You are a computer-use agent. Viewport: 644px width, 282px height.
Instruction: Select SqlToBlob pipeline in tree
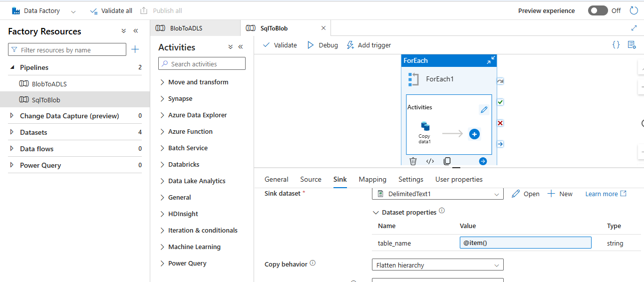(45, 100)
